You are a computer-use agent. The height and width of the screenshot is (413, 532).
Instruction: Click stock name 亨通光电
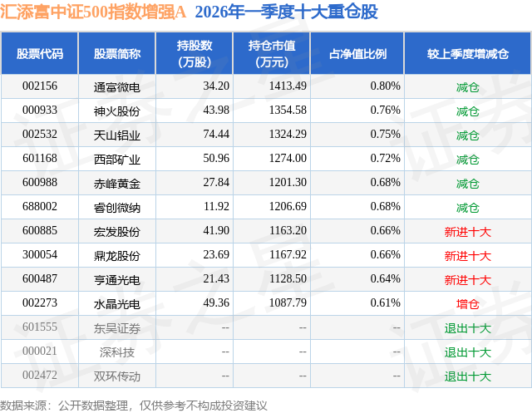[117, 280]
